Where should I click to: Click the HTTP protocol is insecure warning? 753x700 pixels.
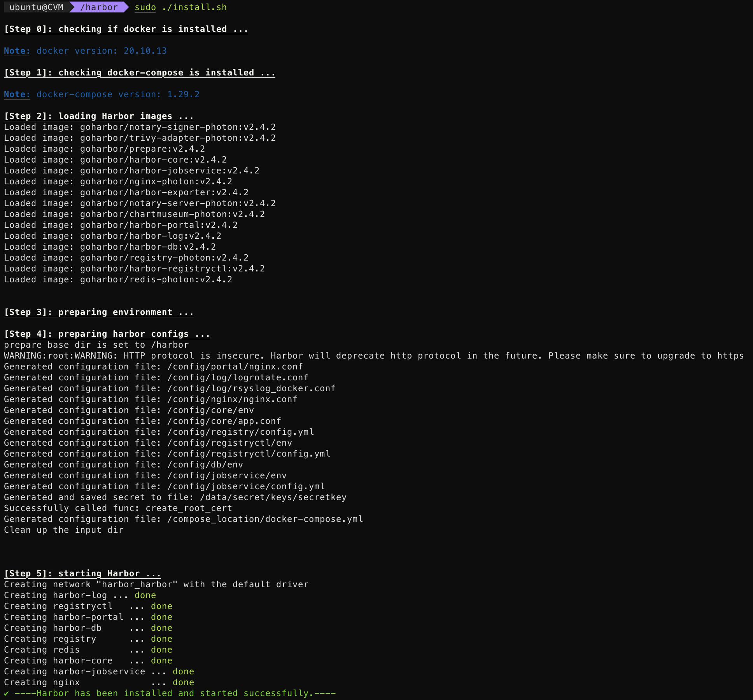tap(374, 356)
